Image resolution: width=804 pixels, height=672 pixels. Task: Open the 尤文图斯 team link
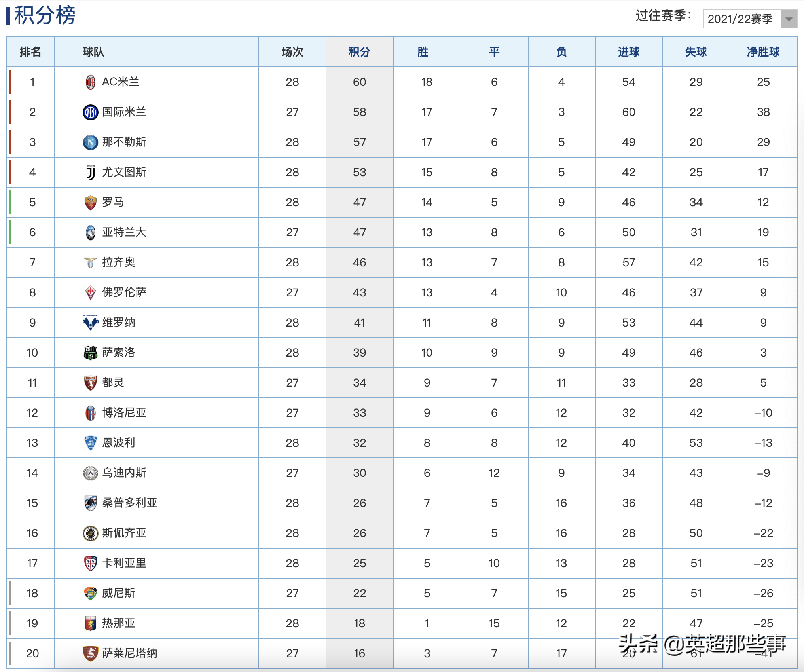[124, 172]
